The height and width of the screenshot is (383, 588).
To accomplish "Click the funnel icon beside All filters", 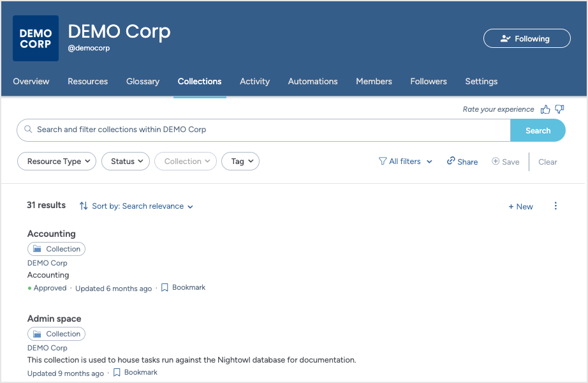I will (382, 161).
